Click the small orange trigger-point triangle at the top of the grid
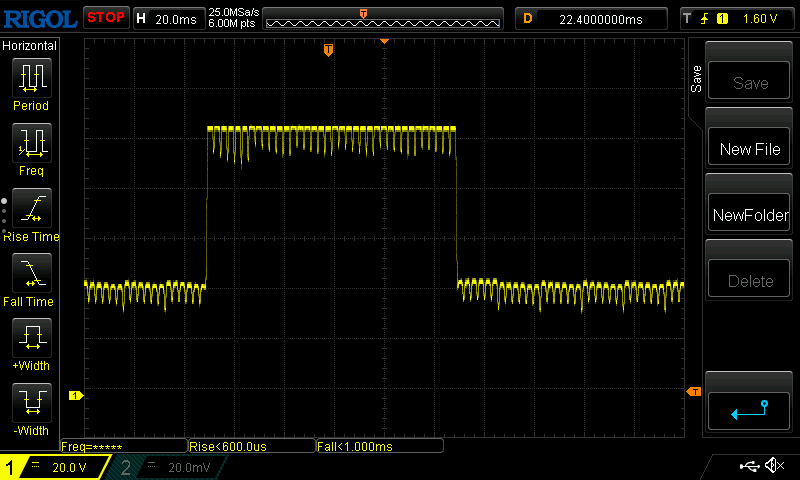 (384, 41)
